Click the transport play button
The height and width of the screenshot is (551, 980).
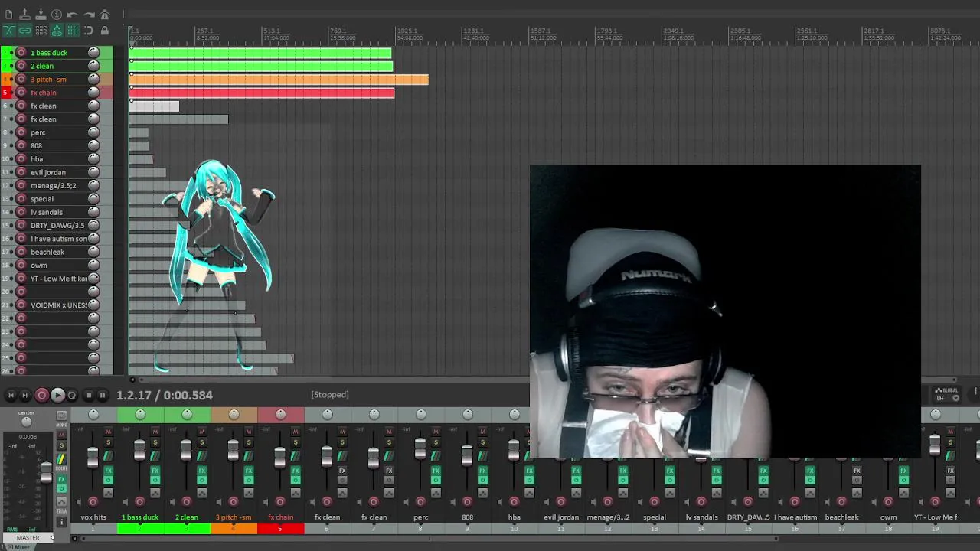coord(57,395)
